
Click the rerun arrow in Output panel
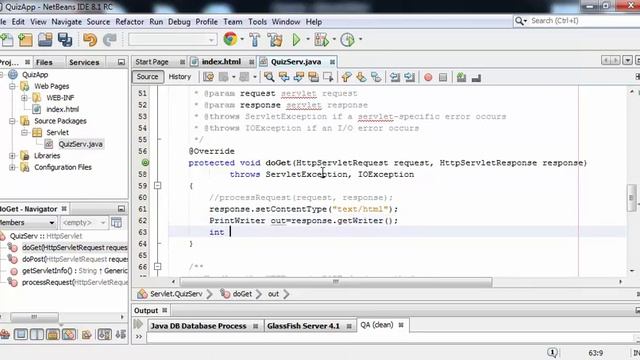click(x=138, y=324)
